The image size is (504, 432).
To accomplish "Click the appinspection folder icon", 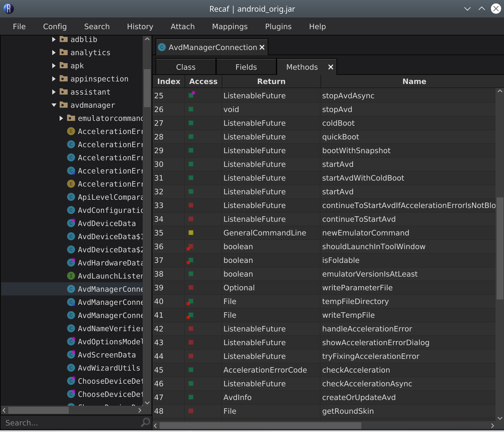I will [x=63, y=79].
